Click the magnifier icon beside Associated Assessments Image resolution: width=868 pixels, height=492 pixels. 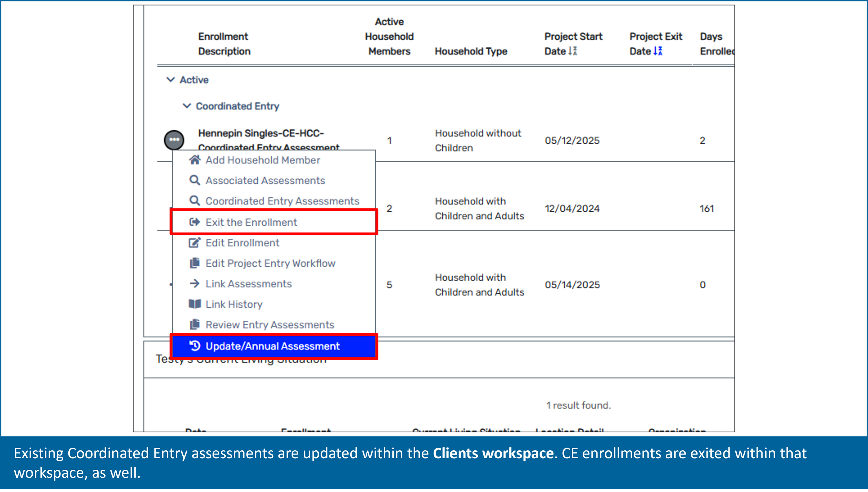[195, 180]
